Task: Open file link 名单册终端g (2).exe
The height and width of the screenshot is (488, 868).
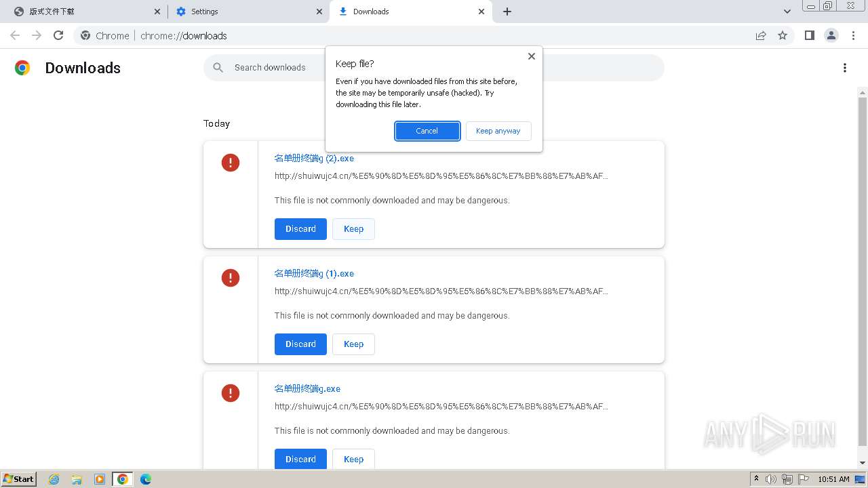Action: [314, 159]
